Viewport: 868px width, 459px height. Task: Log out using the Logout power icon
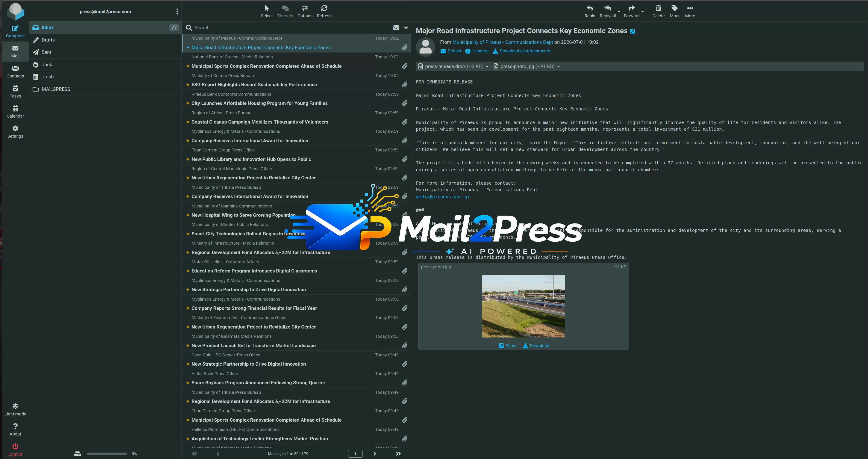15,450
